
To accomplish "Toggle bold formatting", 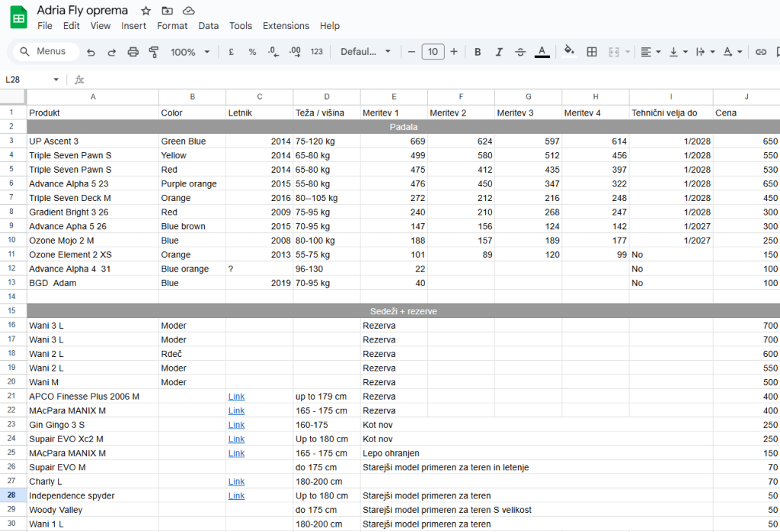I will coord(478,52).
